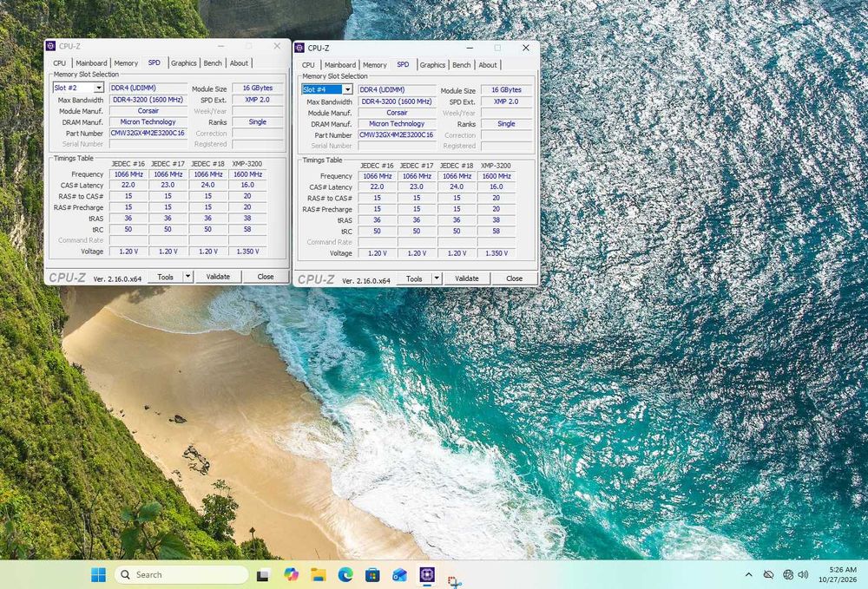Click cloud sync off tray icon

[x=768, y=574]
